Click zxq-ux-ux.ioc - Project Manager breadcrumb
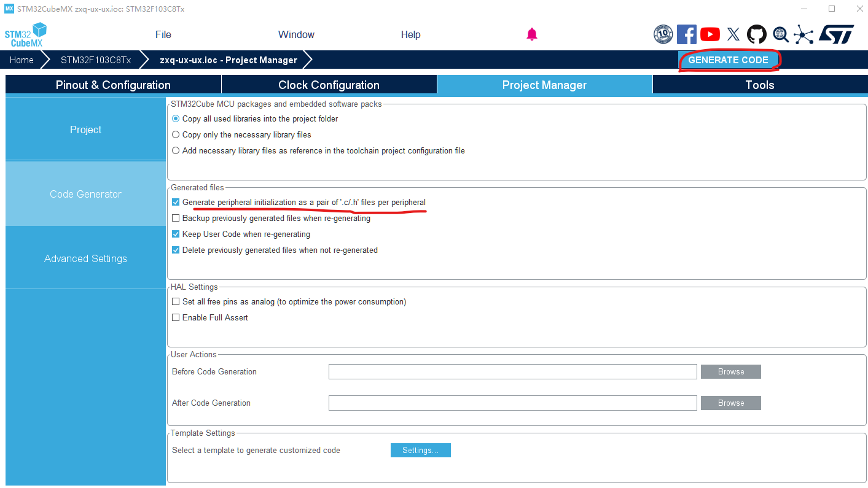Image resolution: width=868 pixels, height=488 pixels. (229, 60)
